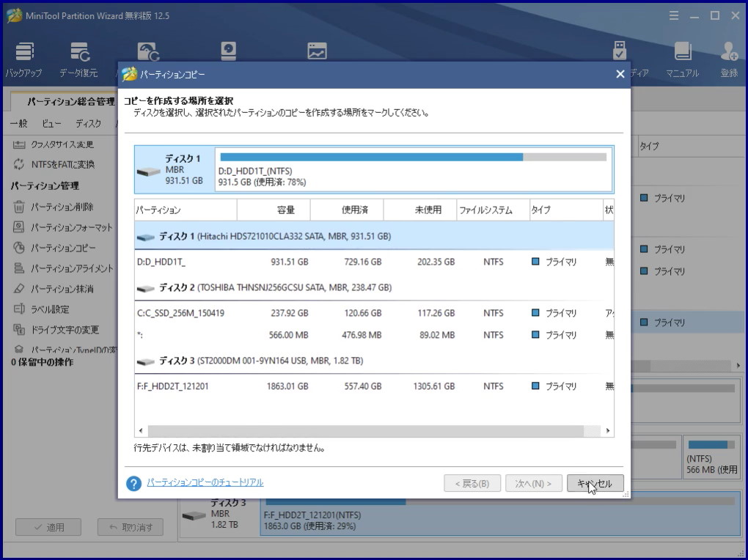The height and width of the screenshot is (560, 748).
Task: Sort by パーティション column header
Action: tap(186, 210)
